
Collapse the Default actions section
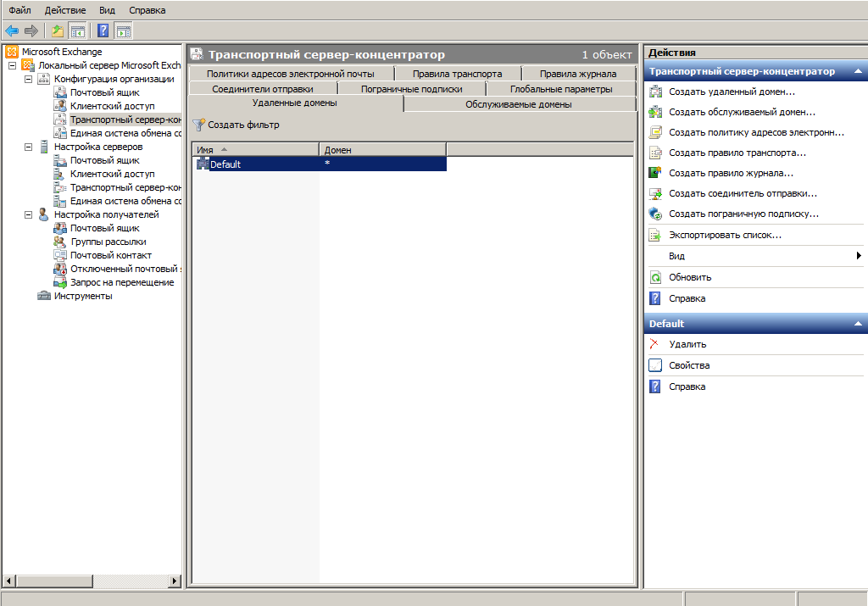[x=858, y=324]
